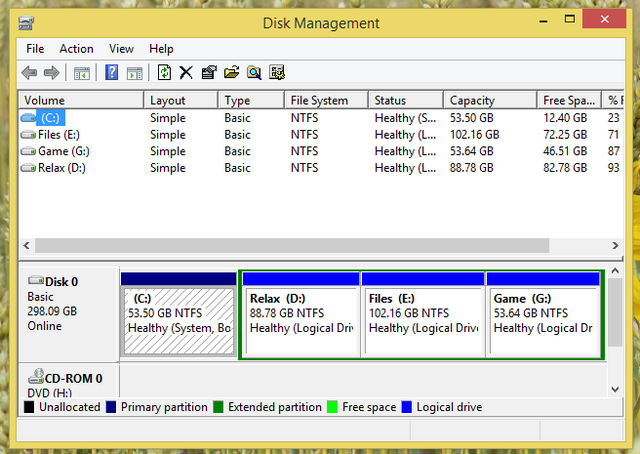This screenshot has height=454, width=640.
Task: Sort by the Status column header
Action: pyautogui.click(x=406, y=100)
